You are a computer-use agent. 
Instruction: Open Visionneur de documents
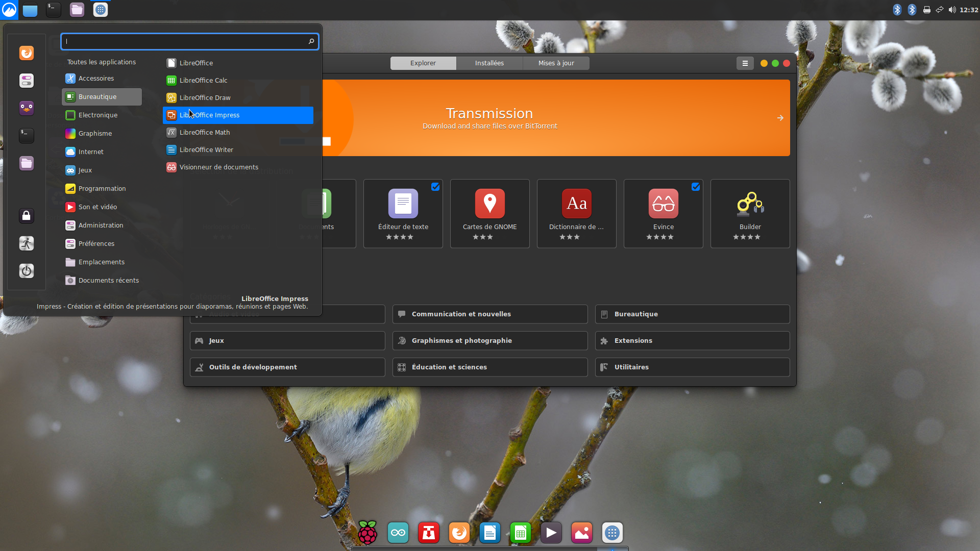tap(238, 167)
